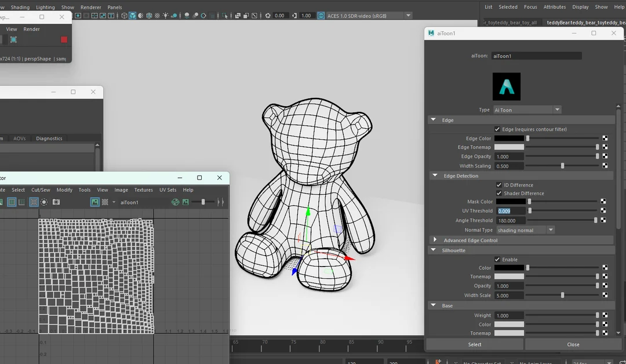The height and width of the screenshot is (364, 626).
Task: Click the light bulb shading icon in the toolbar
Action: coord(166,15)
